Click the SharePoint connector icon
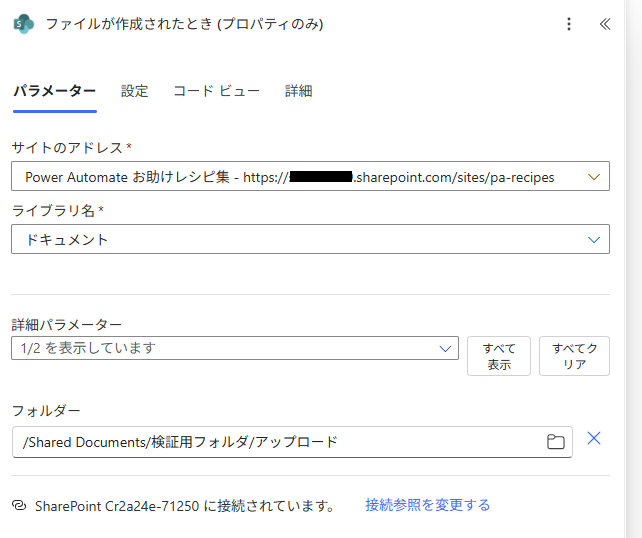This screenshot has width=642, height=538. (23, 24)
